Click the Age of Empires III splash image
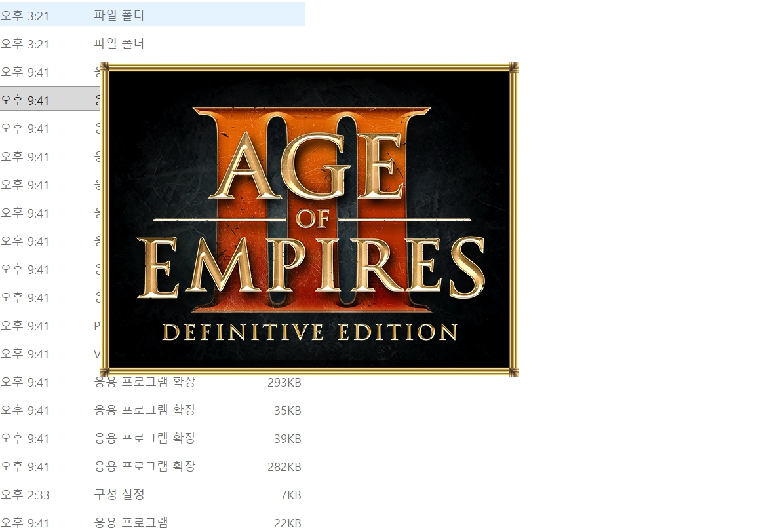Screen dimensions: 782x532 click(309, 219)
